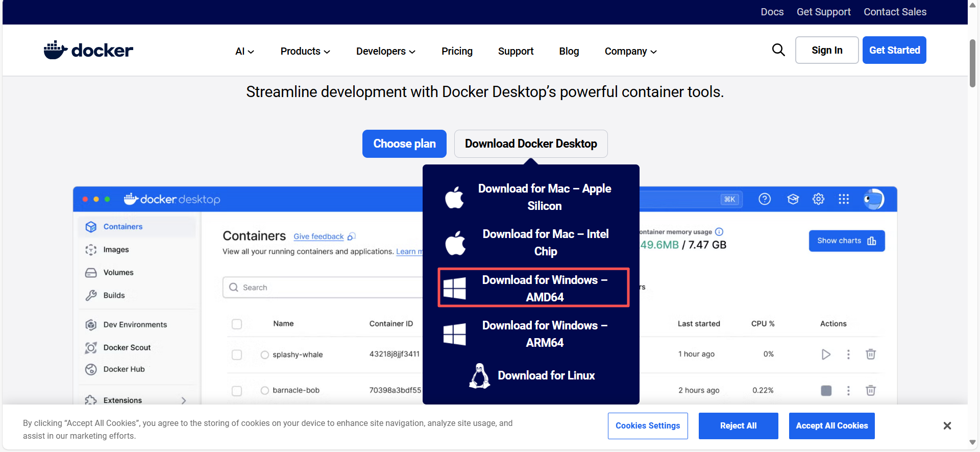Select Download for Windows – AMD64
Screen dimensions: 980x452
(x=533, y=288)
